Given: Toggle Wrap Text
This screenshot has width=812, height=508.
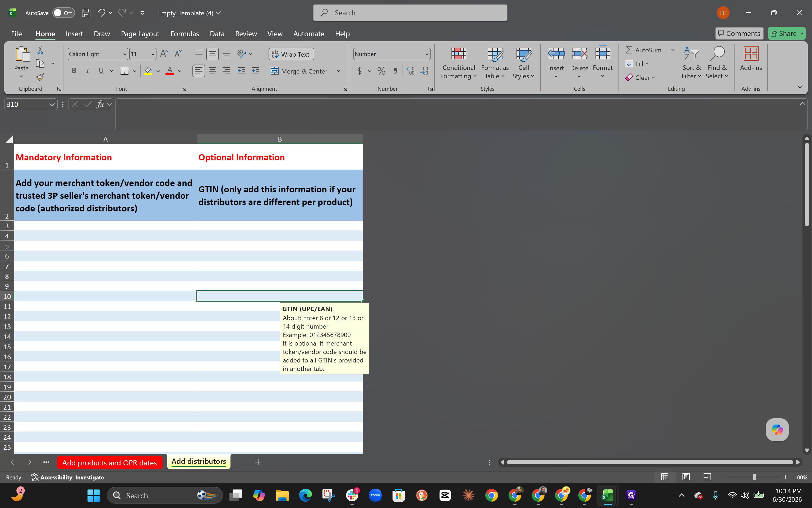Looking at the screenshot, I should click(291, 54).
